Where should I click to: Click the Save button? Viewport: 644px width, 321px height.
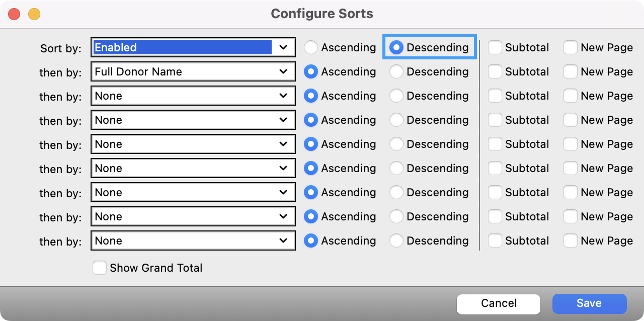pyautogui.click(x=589, y=303)
